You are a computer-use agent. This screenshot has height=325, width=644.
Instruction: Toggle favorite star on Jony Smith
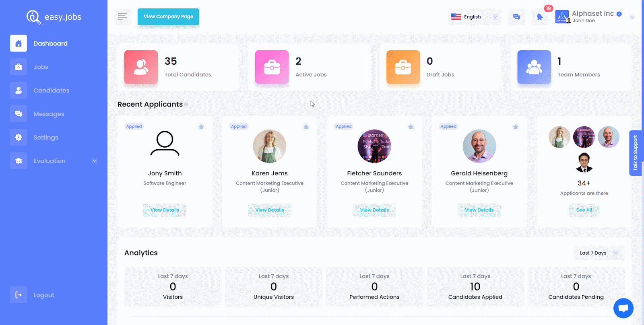point(201,127)
